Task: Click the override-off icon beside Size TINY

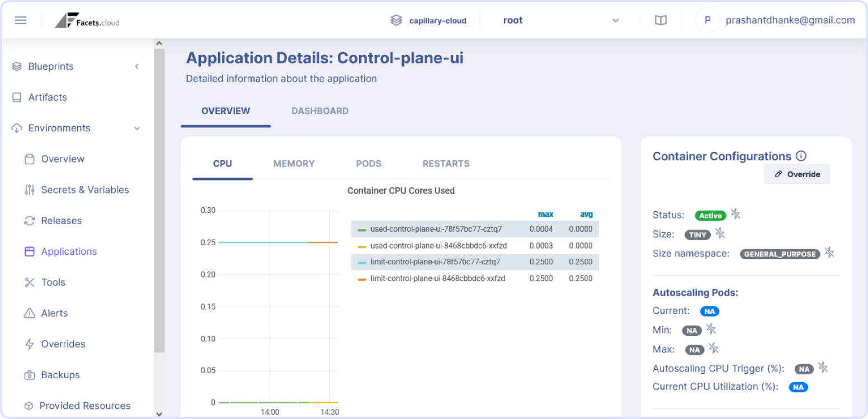Action: point(720,233)
